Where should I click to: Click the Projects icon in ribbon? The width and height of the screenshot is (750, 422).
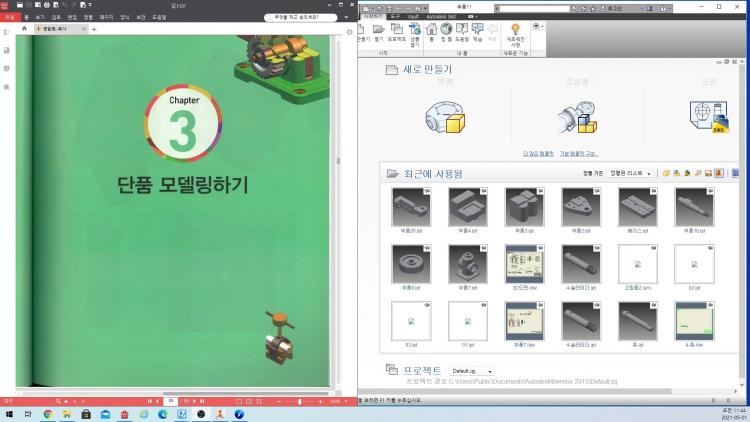[396, 31]
